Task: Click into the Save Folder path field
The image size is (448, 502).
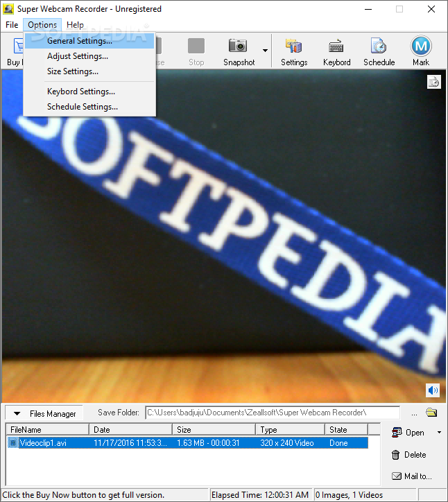Action: tap(273, 413)
